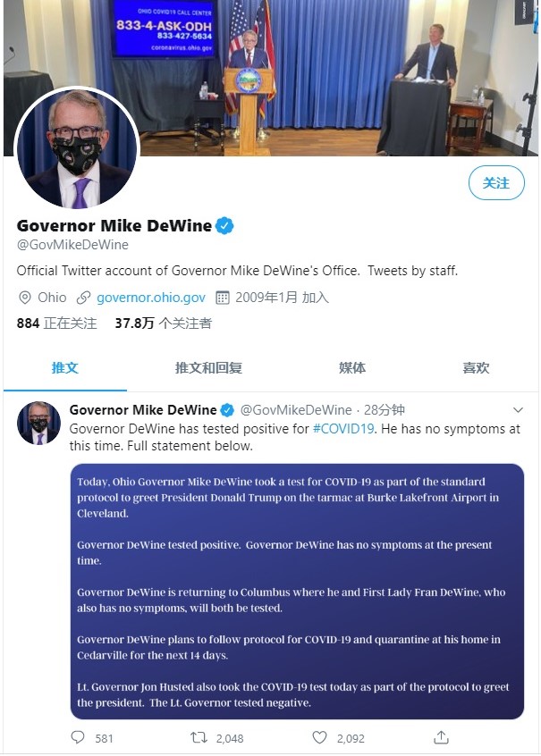Open the 媒体 tab
This screenshot has width=541, height=756.
coord(352,368)
